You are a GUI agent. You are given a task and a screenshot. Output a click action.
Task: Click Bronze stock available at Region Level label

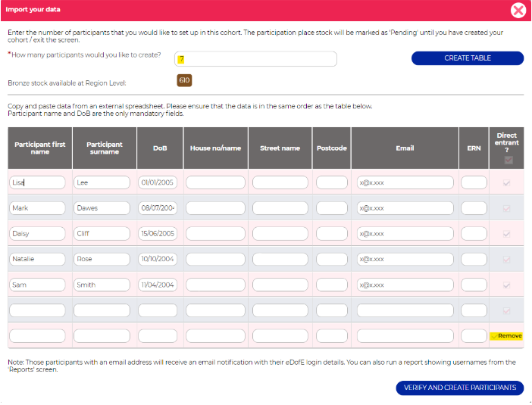coord(67,83)
